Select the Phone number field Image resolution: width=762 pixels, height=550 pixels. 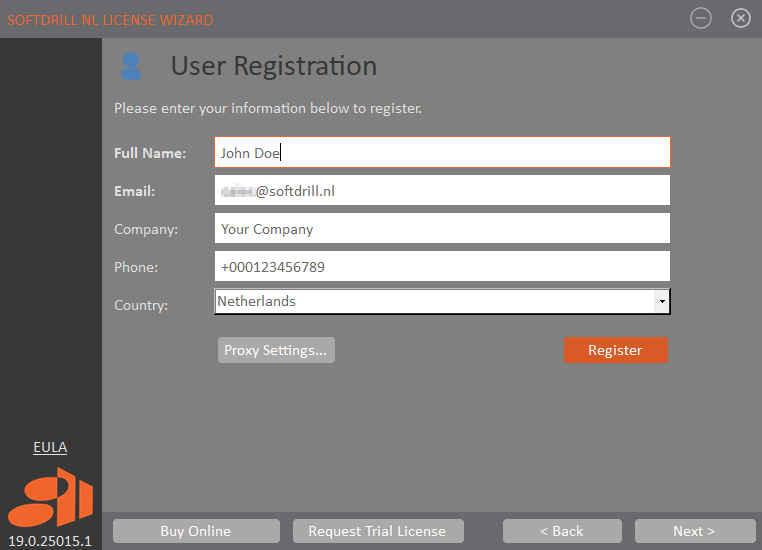click(442, 267)
